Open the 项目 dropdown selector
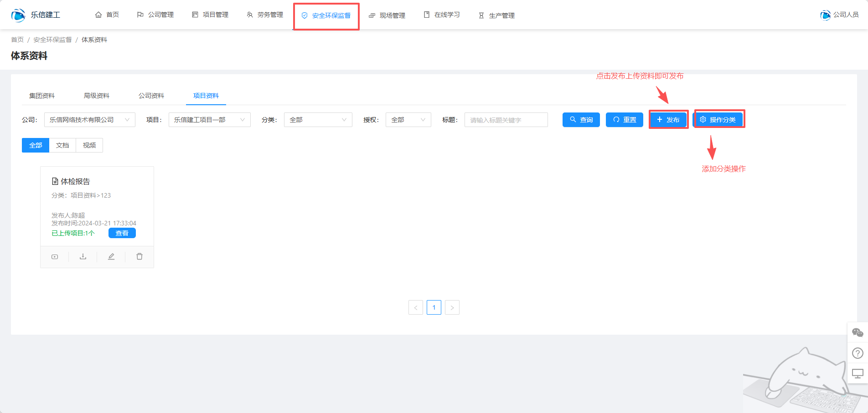The height and width of the screenshot is (413, 868). (209, 120)
